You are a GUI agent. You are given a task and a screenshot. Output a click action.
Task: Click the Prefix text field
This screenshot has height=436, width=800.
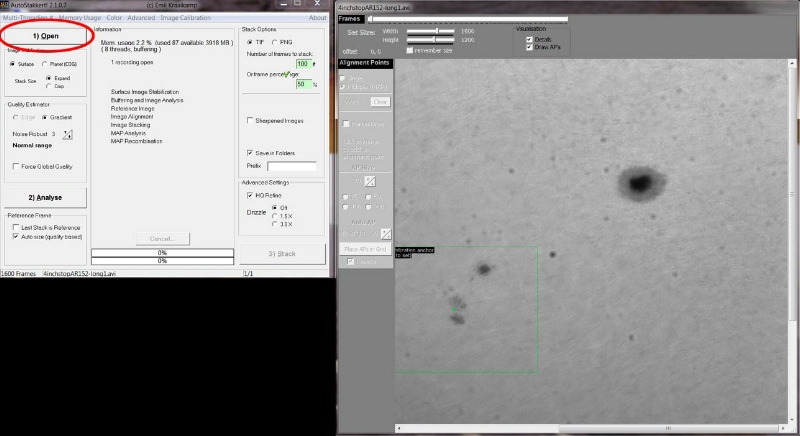coord(291,166)
